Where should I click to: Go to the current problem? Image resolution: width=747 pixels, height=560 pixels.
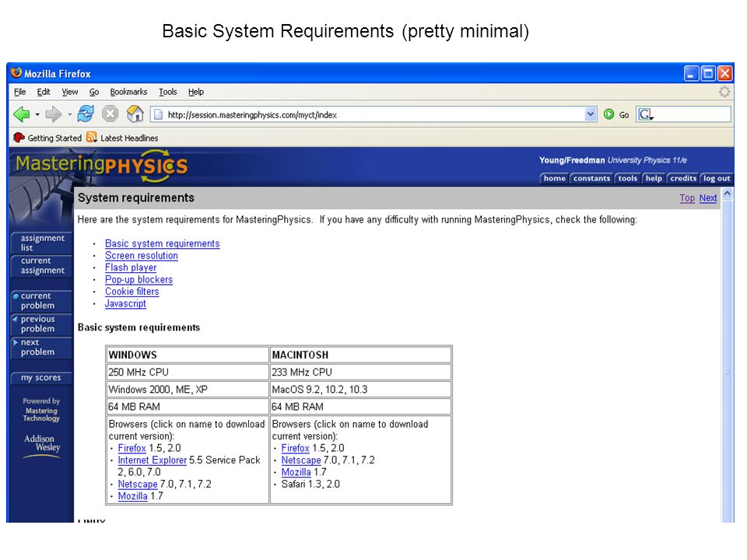[x=41, y=301]
